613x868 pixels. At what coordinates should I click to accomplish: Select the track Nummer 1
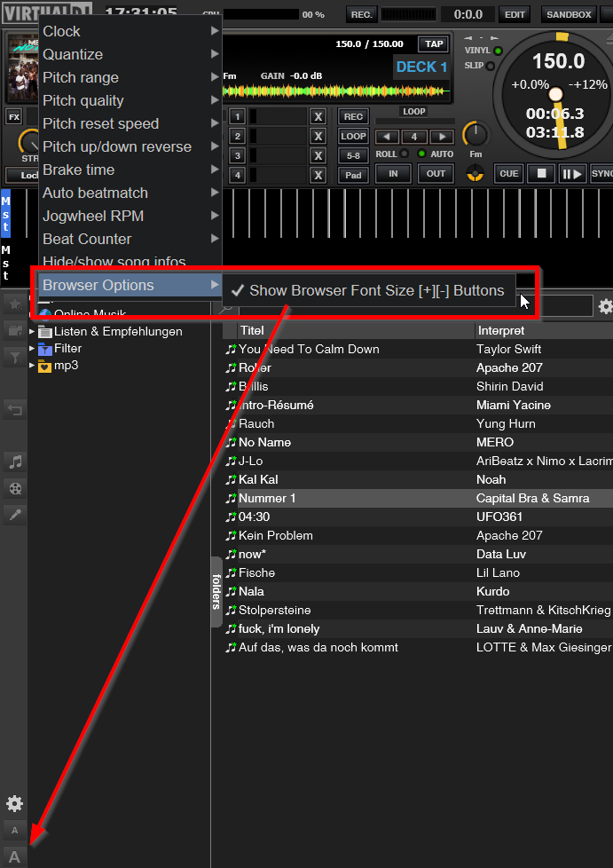click(x=417, y=498)
